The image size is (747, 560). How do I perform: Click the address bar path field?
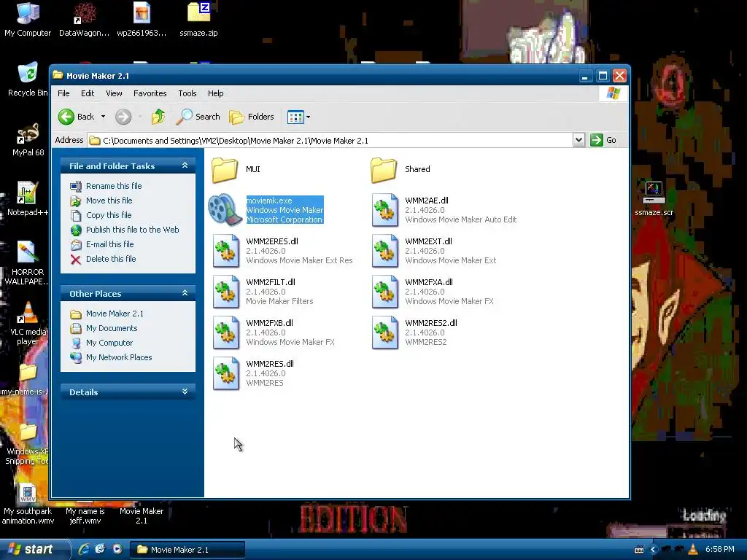[x=330, y=141]
